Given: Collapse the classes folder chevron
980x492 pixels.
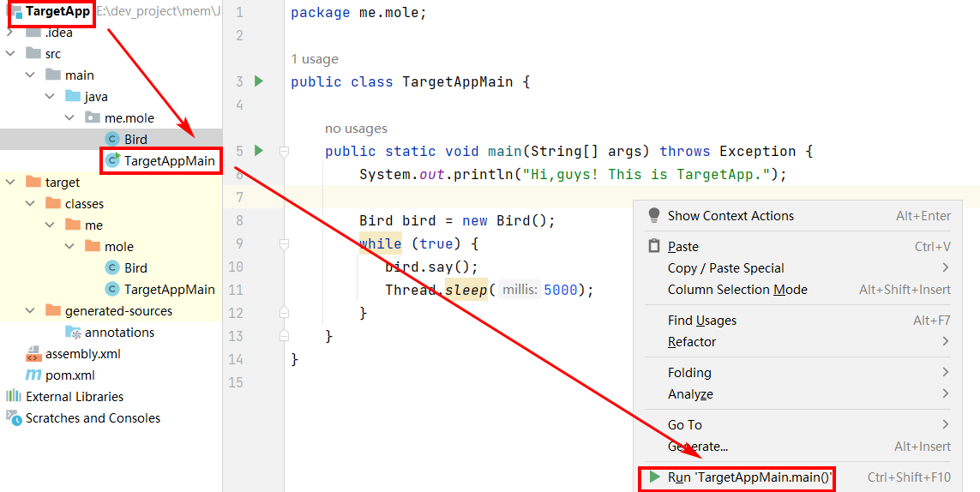Looking at the screenshot, I should point(30,203).
